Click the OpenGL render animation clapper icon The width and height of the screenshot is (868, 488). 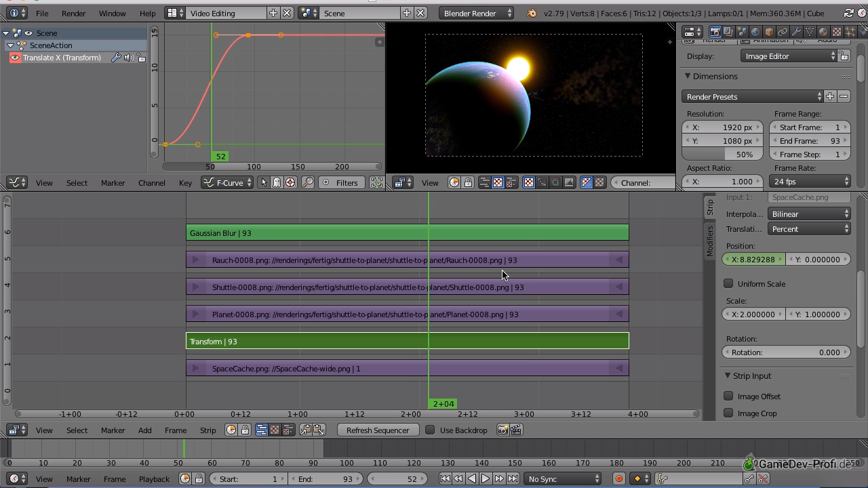515,430
